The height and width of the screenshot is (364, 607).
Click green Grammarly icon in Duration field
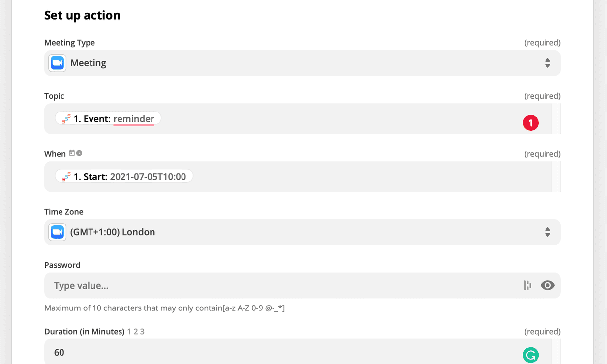[530, 355]
